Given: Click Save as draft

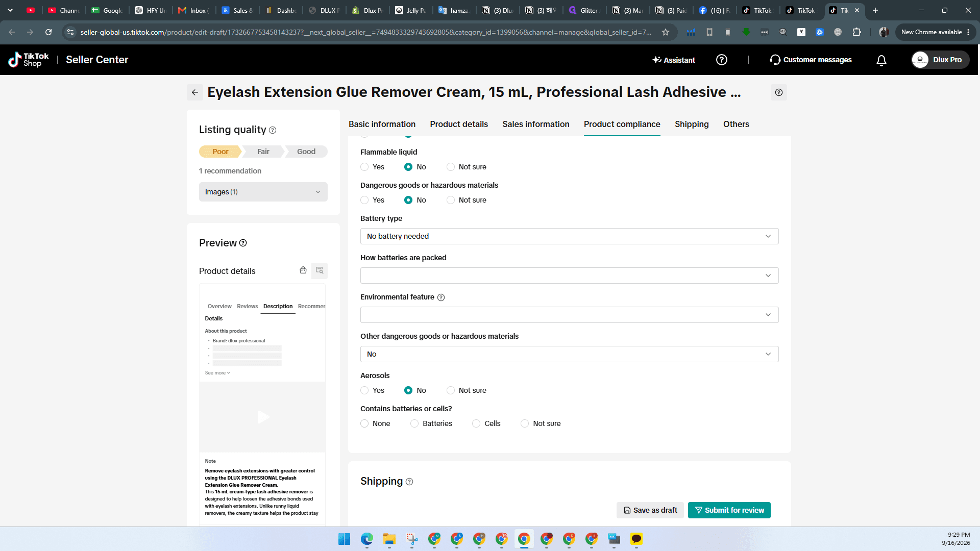Looking at the screenshot, I should pos(650,510).
